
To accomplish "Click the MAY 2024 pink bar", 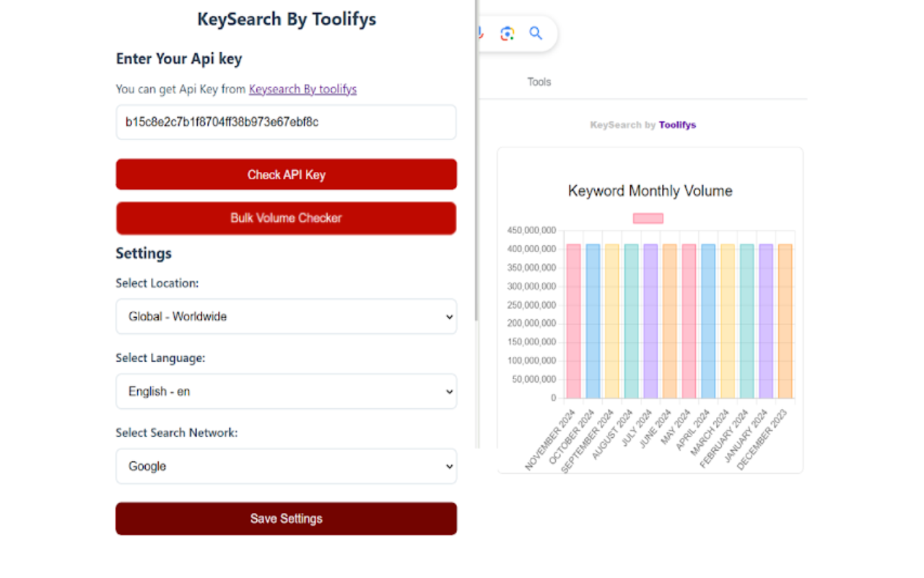I will (689, 322).
